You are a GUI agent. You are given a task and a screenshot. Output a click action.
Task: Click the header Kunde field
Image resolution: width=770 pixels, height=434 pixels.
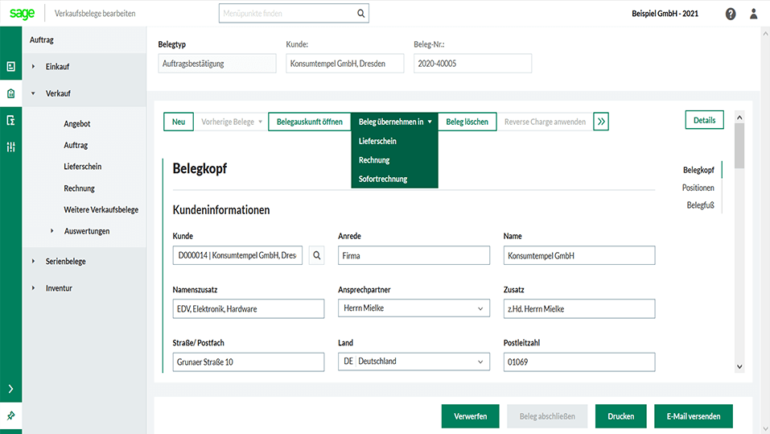[345, 63]
